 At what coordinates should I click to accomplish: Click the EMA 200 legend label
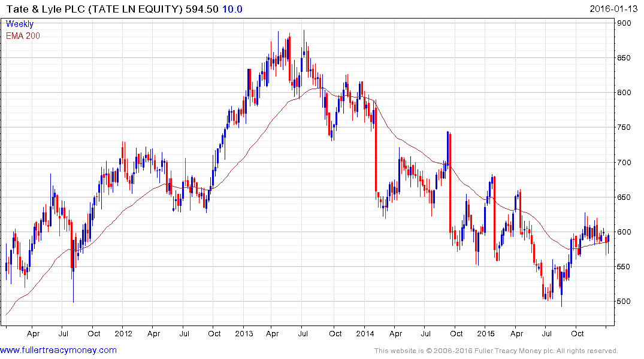coord(23,36)
